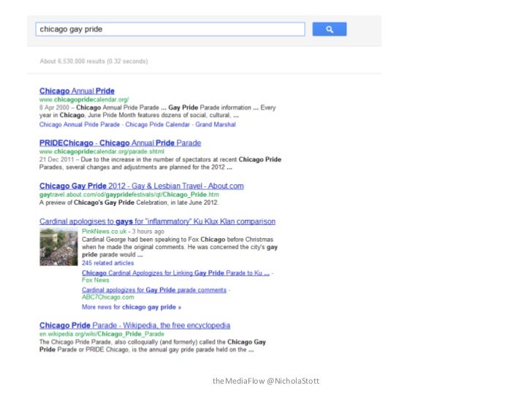This screenshot has height=399, width=532.
Task: Click the gaytravel.about.com green URL
Action: click(x=129, y=194)
